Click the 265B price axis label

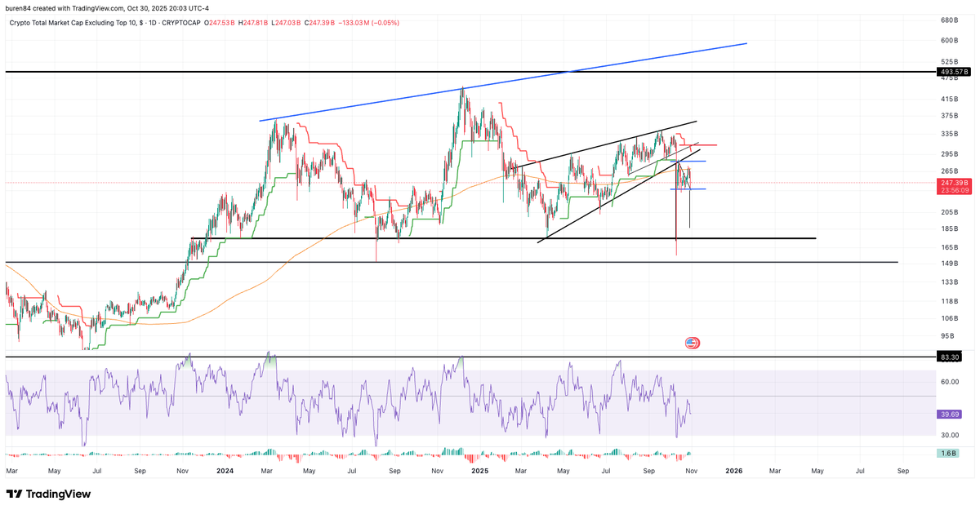[949, 171]
